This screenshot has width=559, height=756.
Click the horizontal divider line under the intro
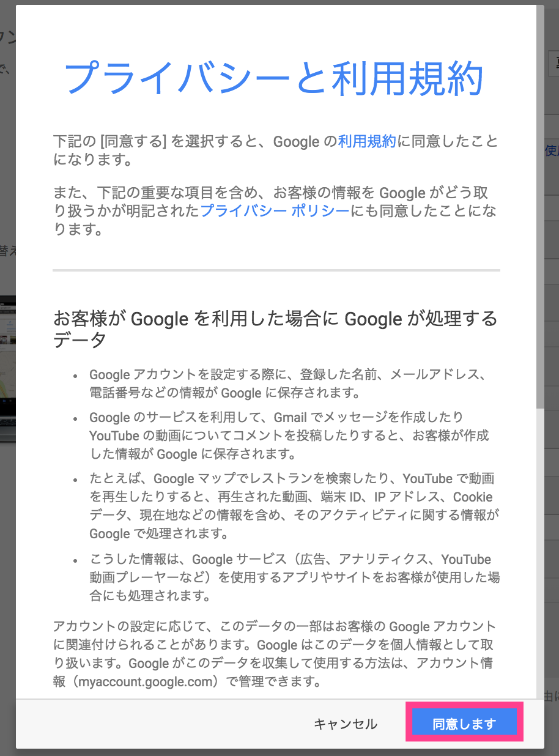(276, 270)
